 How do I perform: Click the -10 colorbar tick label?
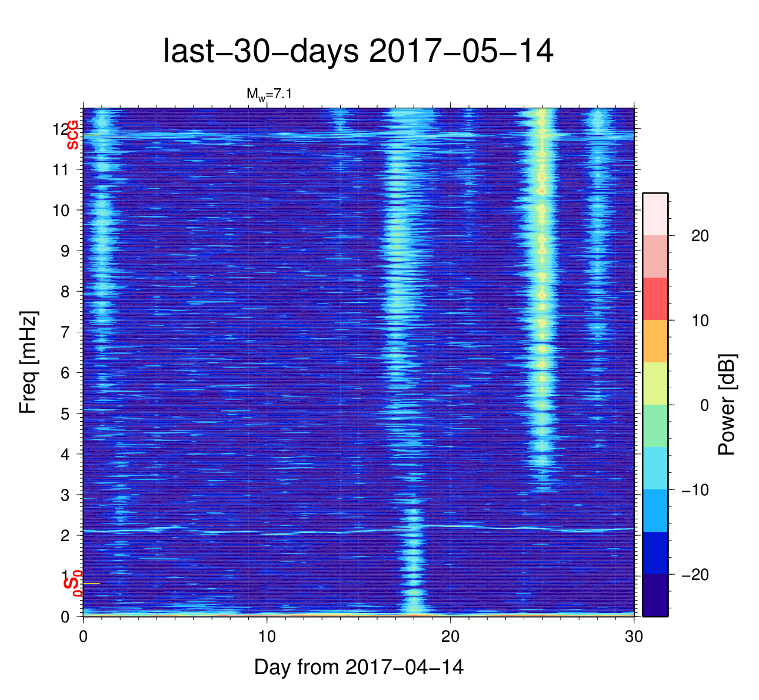tap(694, 490)
